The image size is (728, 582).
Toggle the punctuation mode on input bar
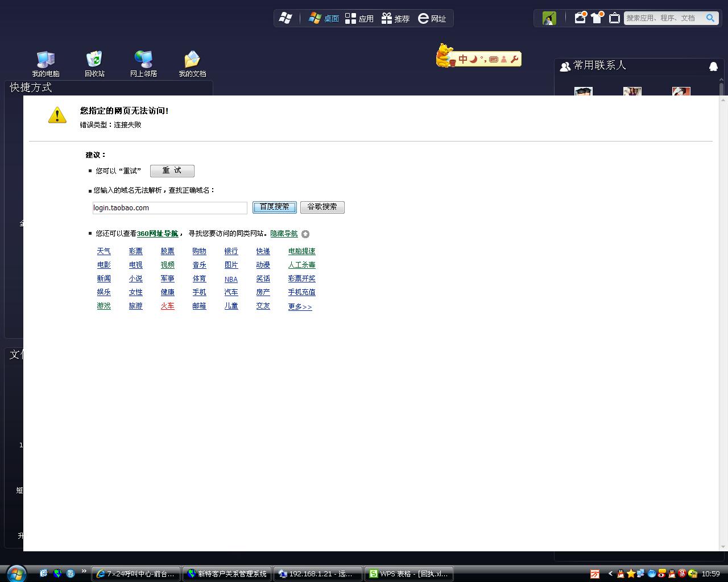pyautogui.click(x=483, y=59)
